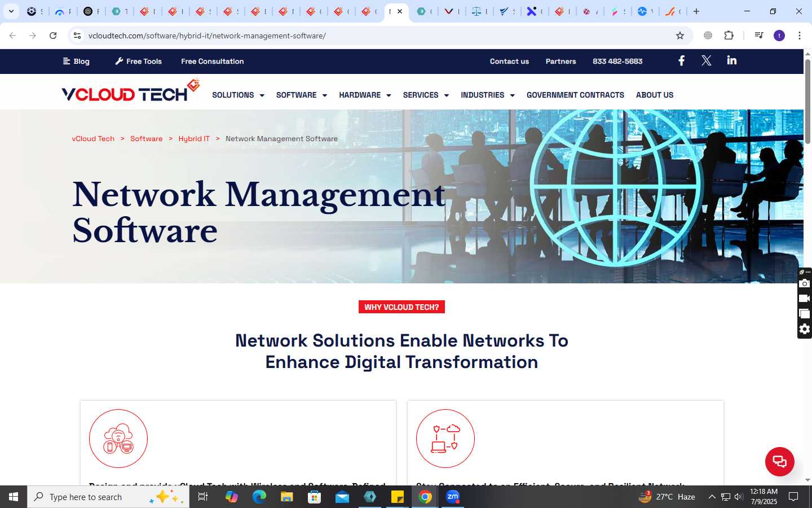
Task: Open Contact us link
Action: (x=509, y=61)
